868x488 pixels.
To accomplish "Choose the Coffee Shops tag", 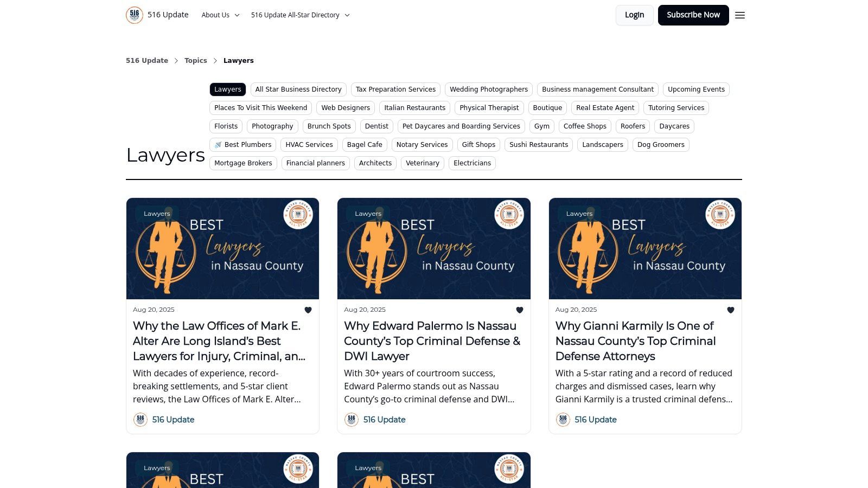I will (x=585, y=126).
